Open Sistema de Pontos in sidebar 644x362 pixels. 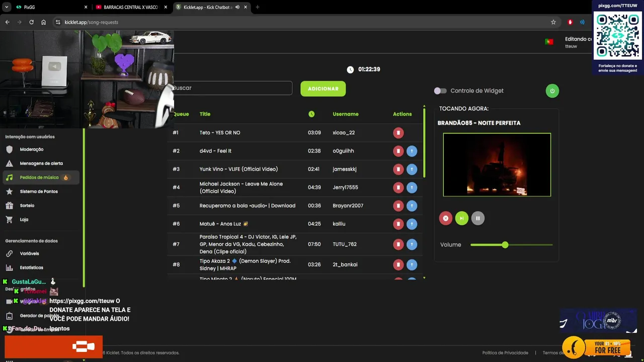(x=39, y=192)
